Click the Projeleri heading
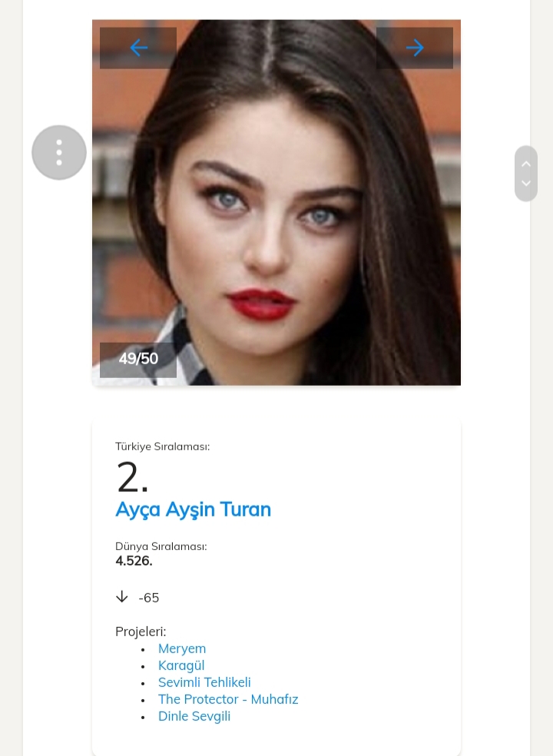 click(141, 632)
